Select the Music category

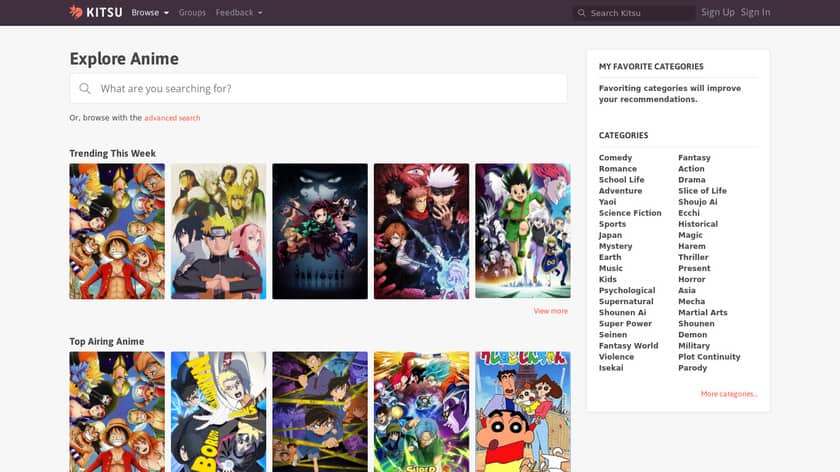[611, 268]
